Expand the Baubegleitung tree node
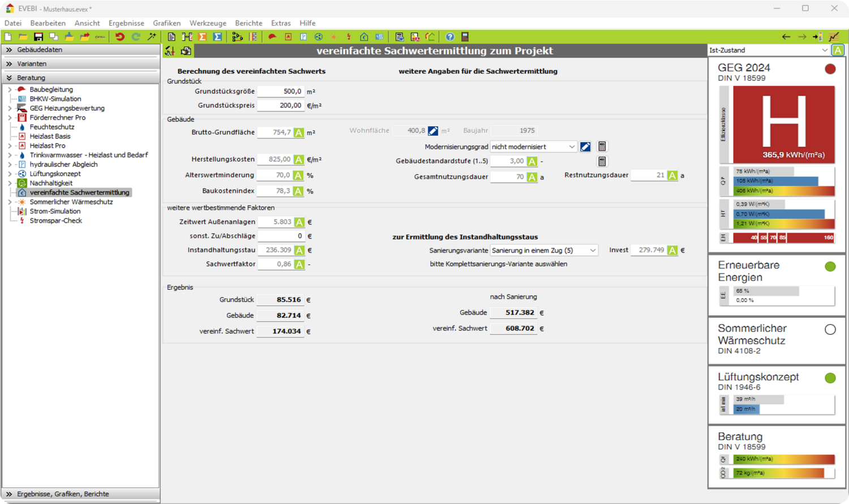 [x=10, y=89]
